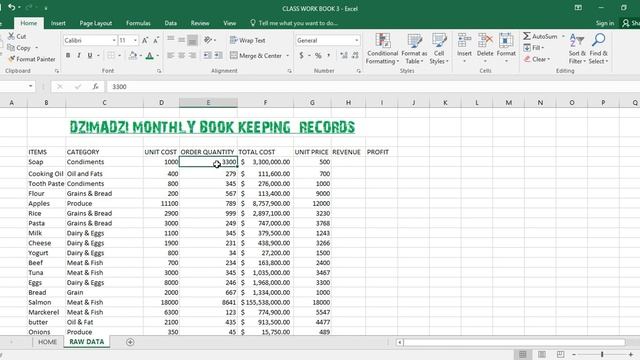Click the Insert cells icon
Viewport: 640px width, 360px height.
click(464, 41)
